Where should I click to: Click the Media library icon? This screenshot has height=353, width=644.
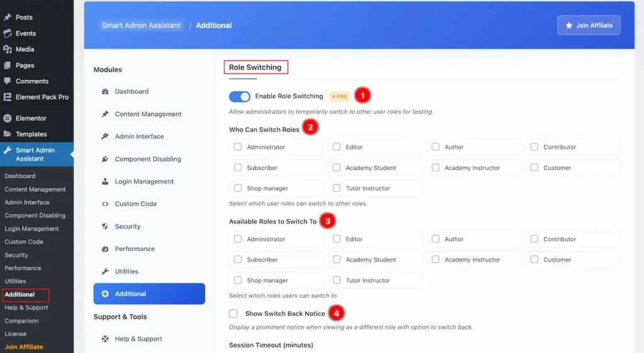(x=8, y=49)
